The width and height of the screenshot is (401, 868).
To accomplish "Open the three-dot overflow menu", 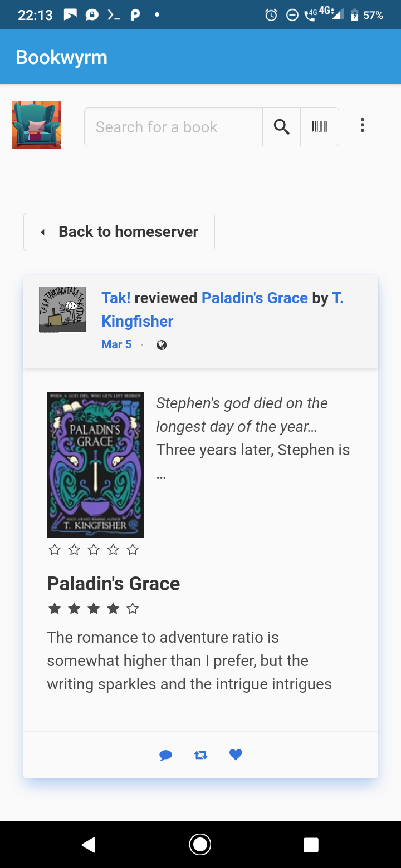I will pos(363,125).
